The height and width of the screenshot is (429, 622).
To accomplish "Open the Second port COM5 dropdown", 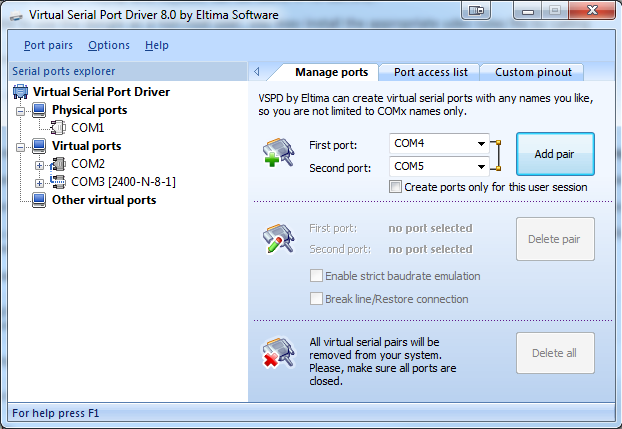I will (x=481, y=166).
